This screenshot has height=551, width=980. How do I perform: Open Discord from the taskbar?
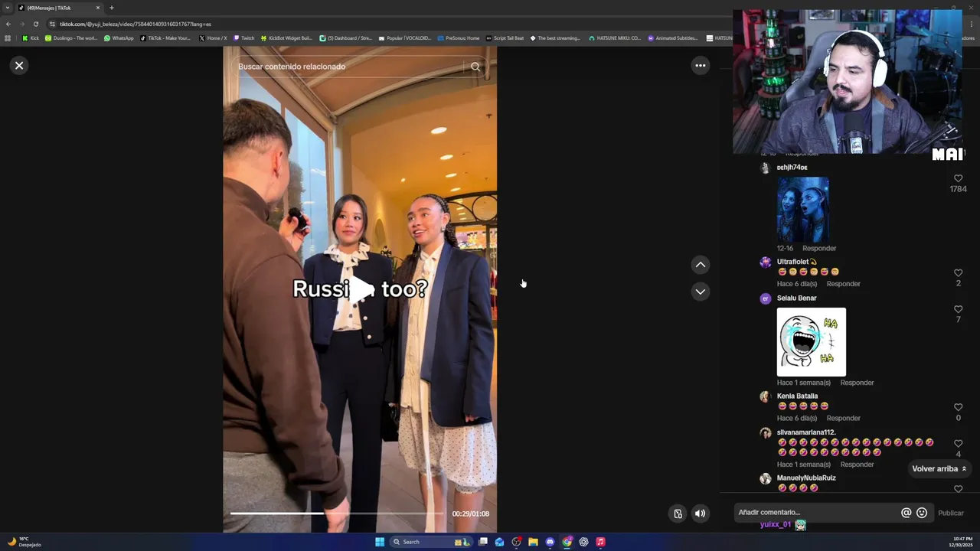550,542
